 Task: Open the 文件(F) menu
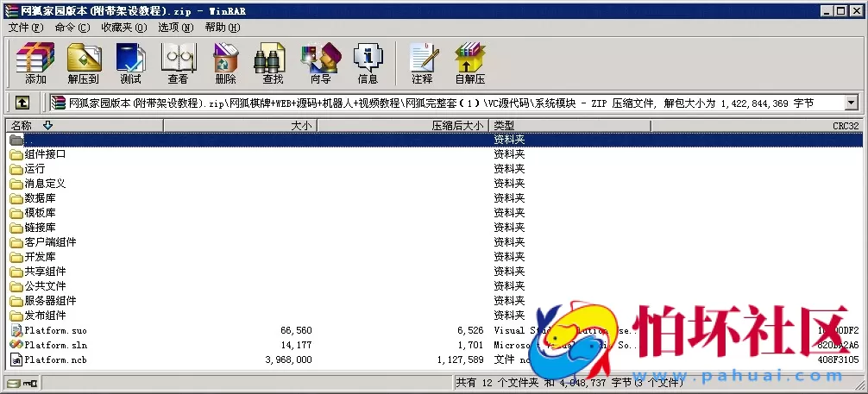tap(26, 28)
